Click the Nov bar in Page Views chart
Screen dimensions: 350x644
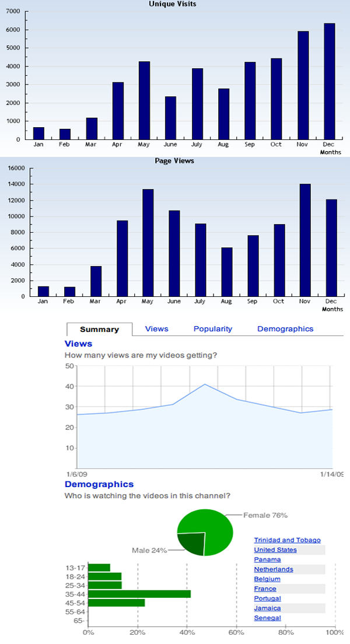pyautogui.click(x=305, y=240)
